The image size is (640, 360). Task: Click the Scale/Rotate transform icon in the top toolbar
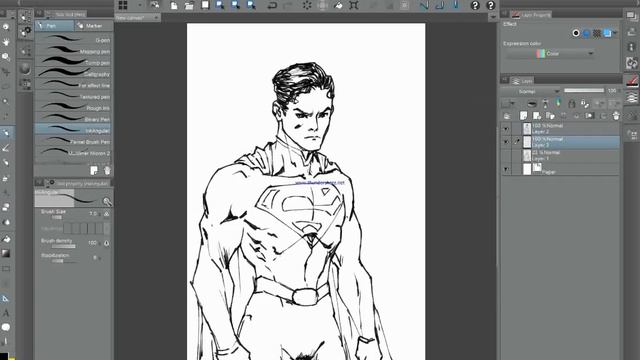(354, 5)
